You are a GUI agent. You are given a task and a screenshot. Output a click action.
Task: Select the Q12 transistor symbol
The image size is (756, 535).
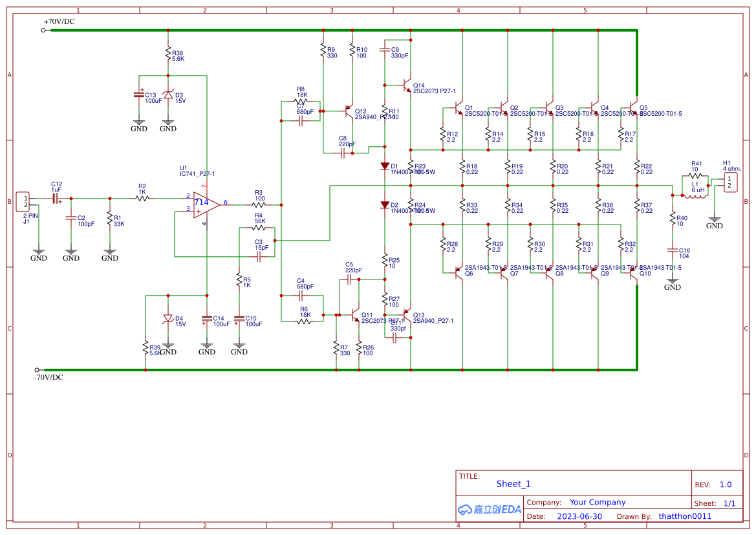click(349, 111)
